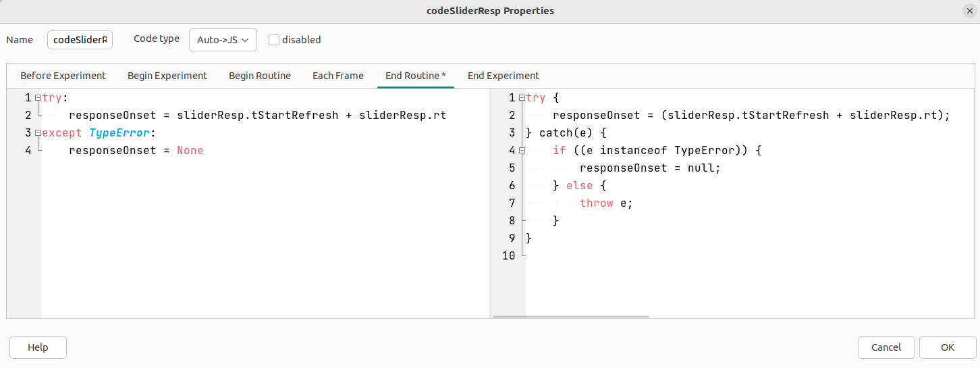This screenshot has height=369, width=980.
Task: Click the JavaScript pane horizontal scrollbar
Action: (571, 316)
